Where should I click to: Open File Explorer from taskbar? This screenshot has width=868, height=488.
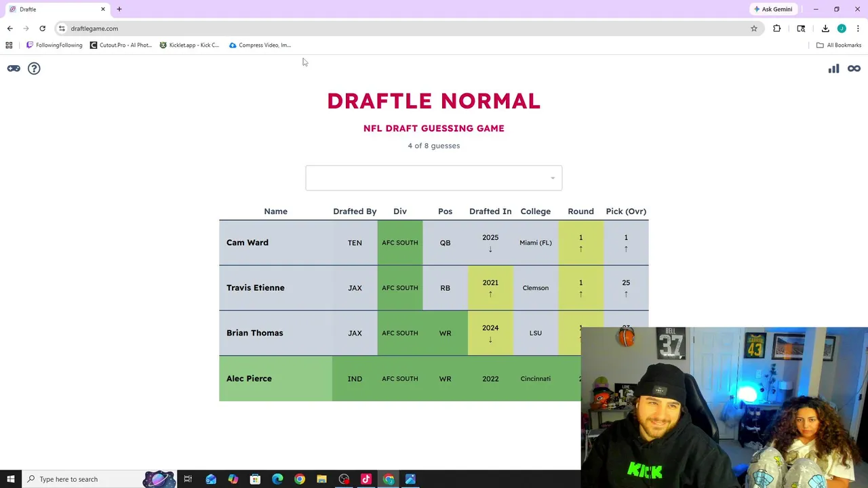pyautogui.click(x=321, y=479)
